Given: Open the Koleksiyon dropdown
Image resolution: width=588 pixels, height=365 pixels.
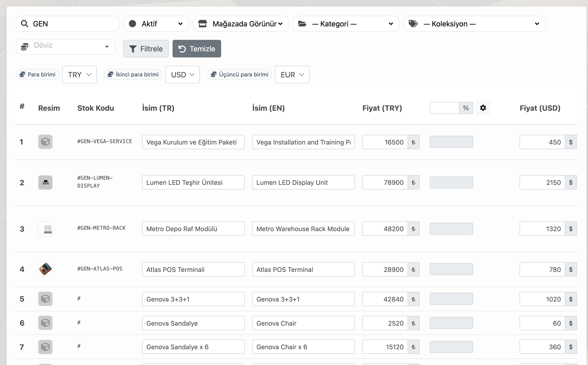Looking at the screenshot, I should point(474,24).
